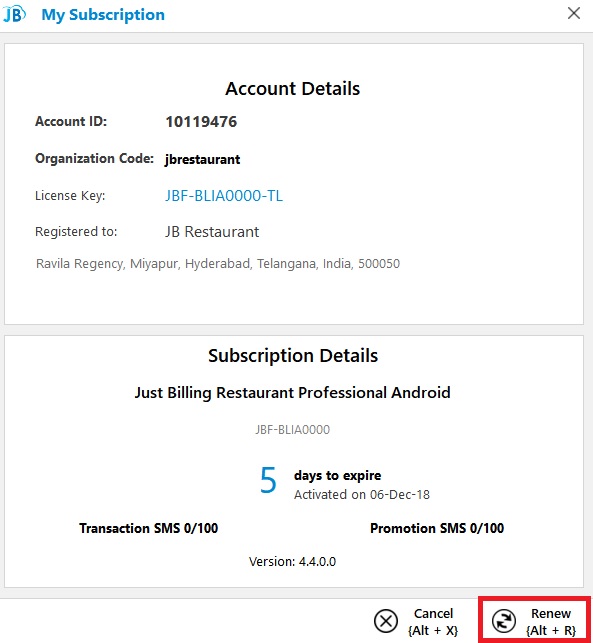Click the Ravila Regency address line

(218, 264)
